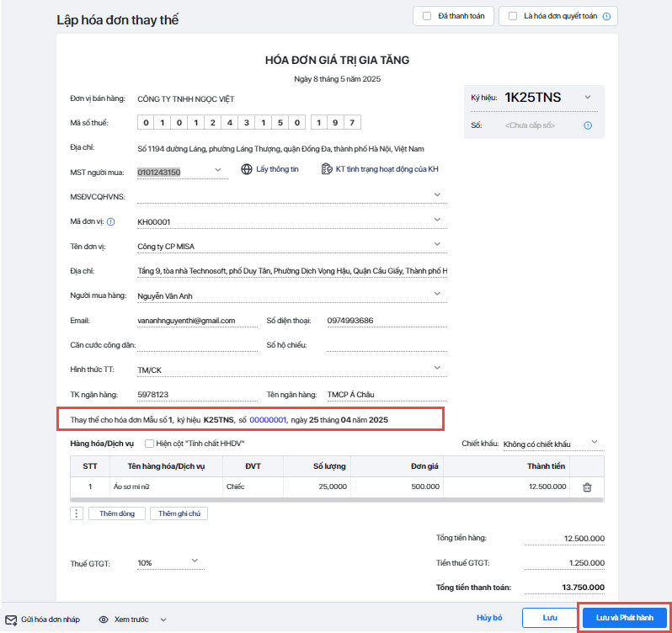Click the Lưu và Phát hành button

tap(625, 618)
